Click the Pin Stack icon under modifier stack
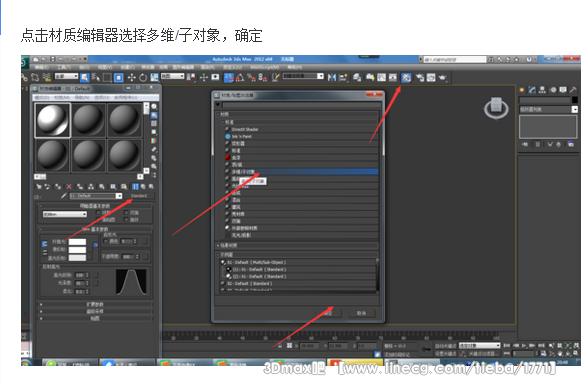The image size is (585, 385). [x=525, y=144]
